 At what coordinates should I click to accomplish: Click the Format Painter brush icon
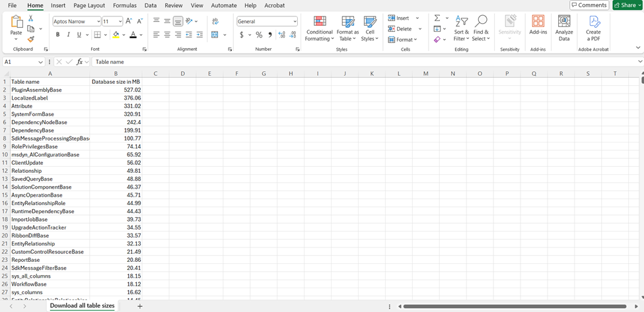(x=31, y=39)
